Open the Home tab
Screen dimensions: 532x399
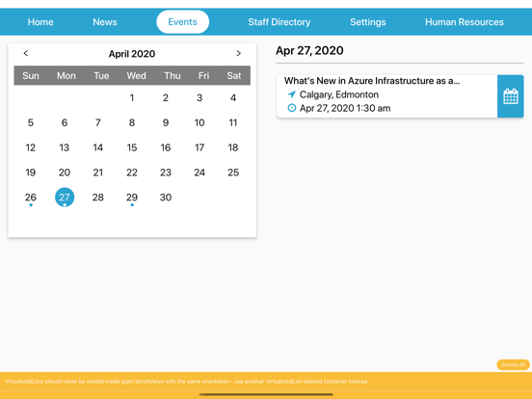point(40,22)
